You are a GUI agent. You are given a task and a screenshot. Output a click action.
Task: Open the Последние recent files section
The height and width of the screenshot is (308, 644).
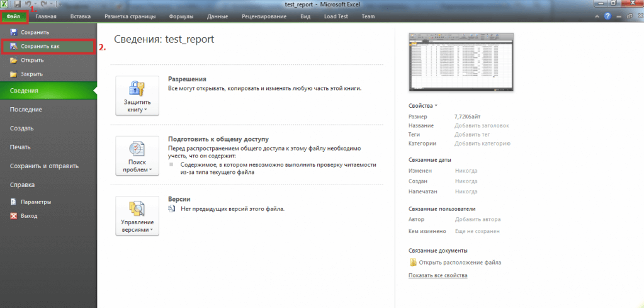point(48,110)
